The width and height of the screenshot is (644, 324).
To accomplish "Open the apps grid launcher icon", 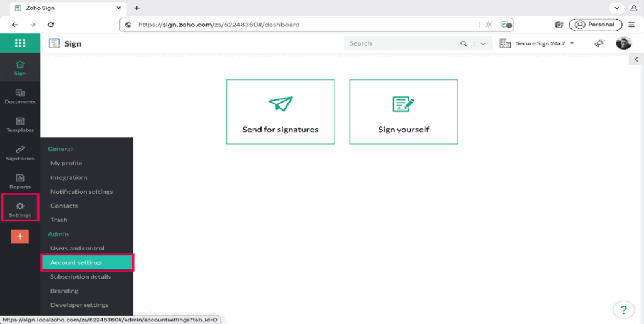I will pos(20,43).
